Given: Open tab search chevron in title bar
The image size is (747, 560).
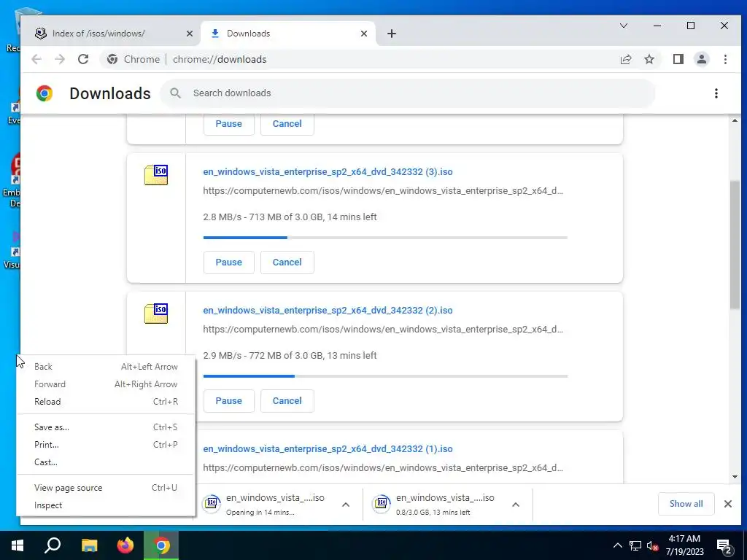Looking at the screenshot, I should [624, 26].
